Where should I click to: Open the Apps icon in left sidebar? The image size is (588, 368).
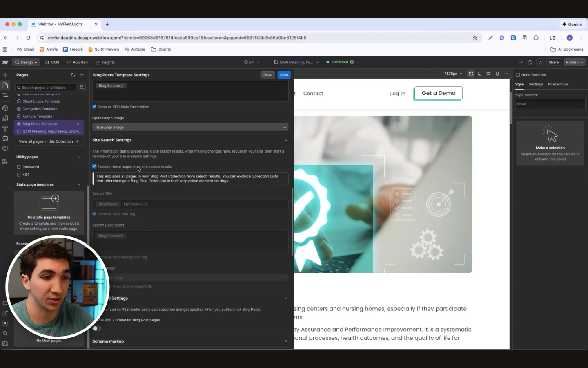(x=5, y=161)
